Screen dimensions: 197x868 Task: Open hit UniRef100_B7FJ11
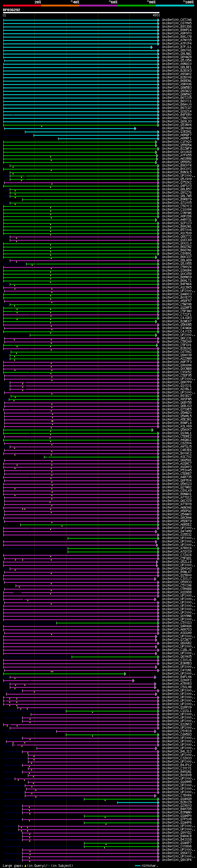point(177,47)
